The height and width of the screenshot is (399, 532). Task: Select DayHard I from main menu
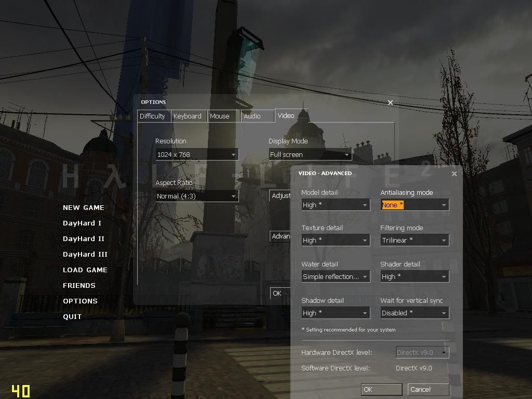(82, 223)
